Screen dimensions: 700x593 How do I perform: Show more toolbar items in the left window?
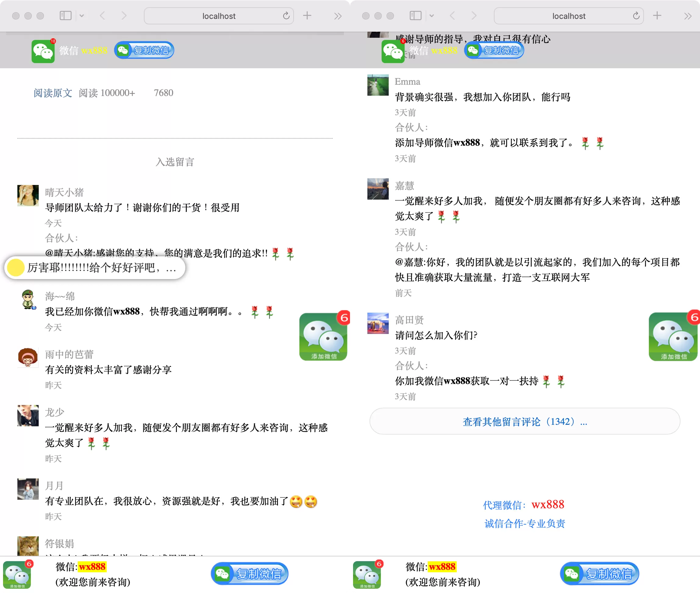pyautogui.click(x=338, y=16)
